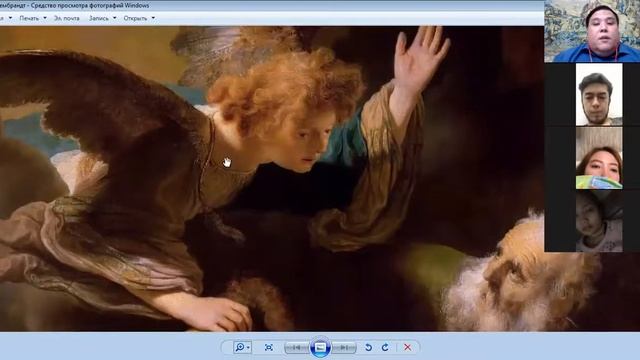Open the Печать menu
Screen dimensions: 640x360
tap(33, 18)
